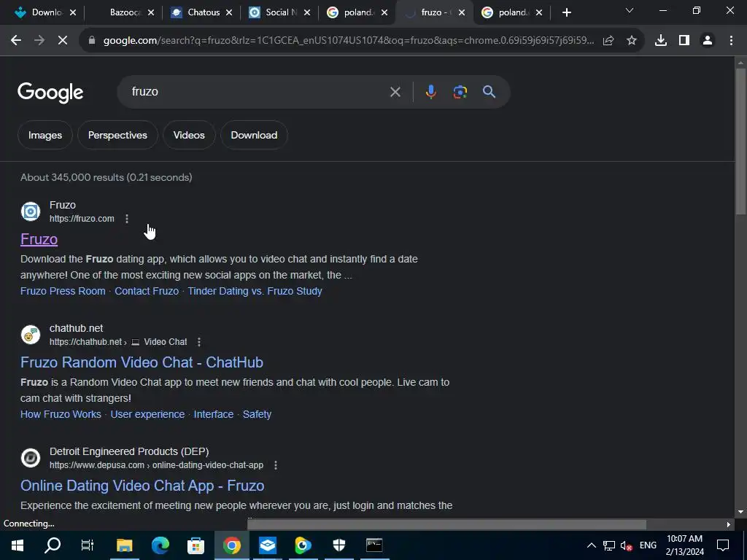Open Microsoft Store from taskbar

(196, 545)
